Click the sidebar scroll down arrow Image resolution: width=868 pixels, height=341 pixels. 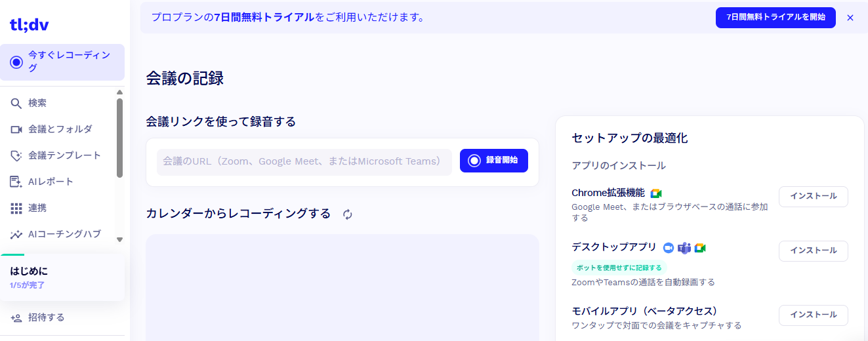pyautogui.click(x=119, y=240)
